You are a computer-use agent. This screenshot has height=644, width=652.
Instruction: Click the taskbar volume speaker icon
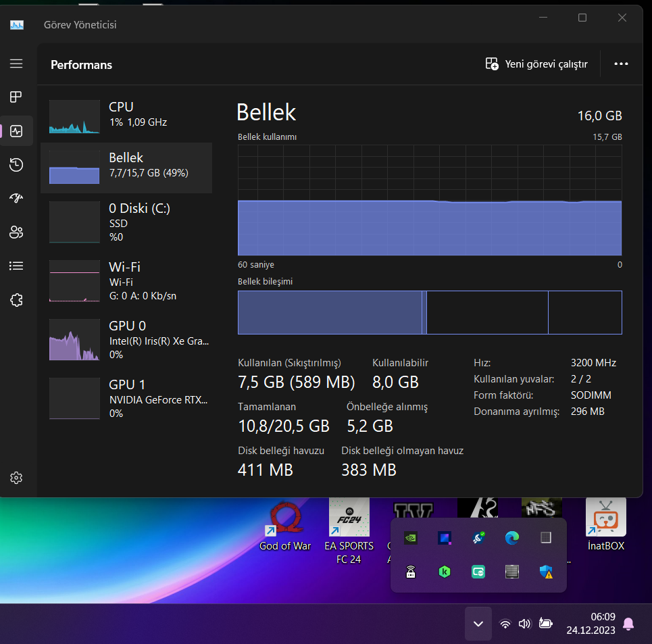coord(525,624)
